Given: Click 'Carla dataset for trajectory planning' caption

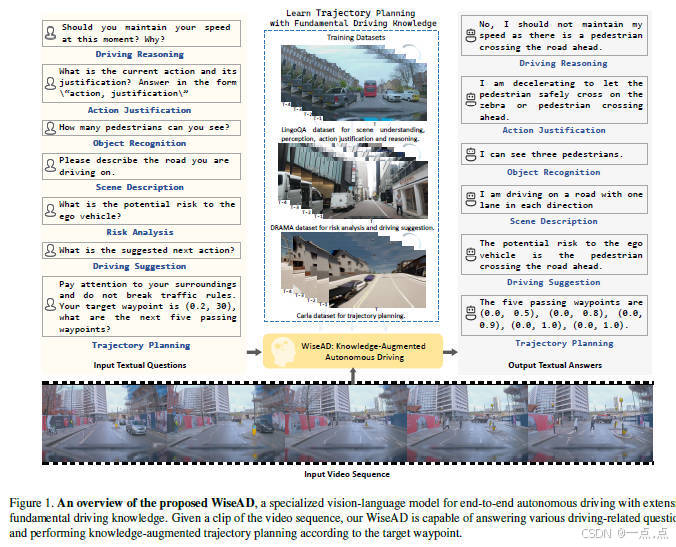Looking at the screenshot, I should 351,316.
